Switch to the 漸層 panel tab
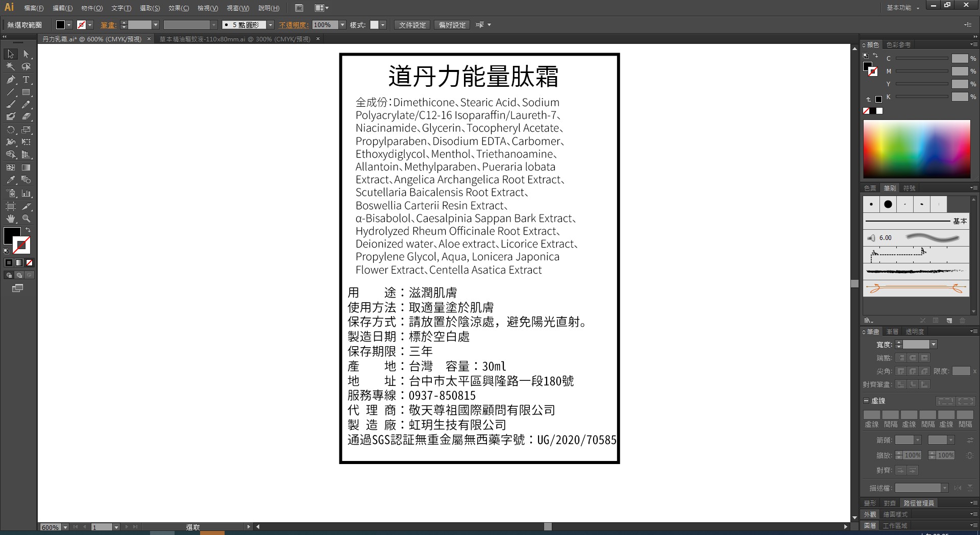This screenshot has width=980, height=535. pos(892,332)
